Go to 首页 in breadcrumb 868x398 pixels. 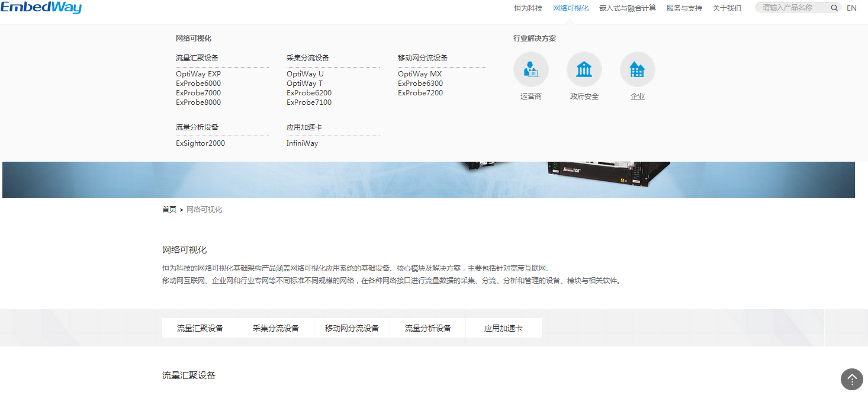(169, 210)
